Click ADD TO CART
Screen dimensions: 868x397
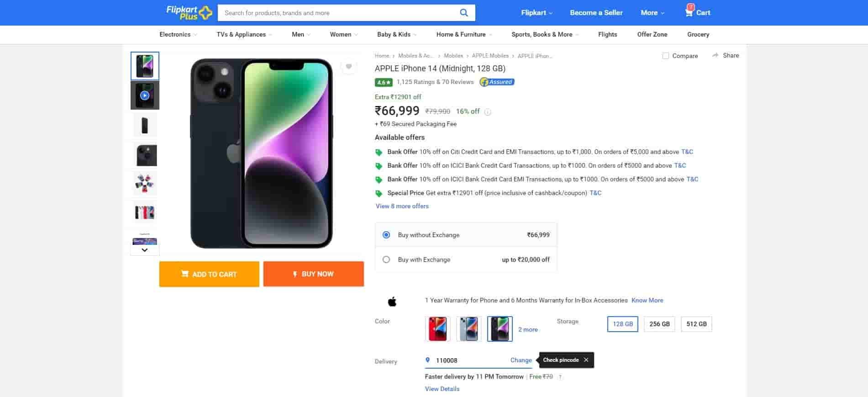209,274
